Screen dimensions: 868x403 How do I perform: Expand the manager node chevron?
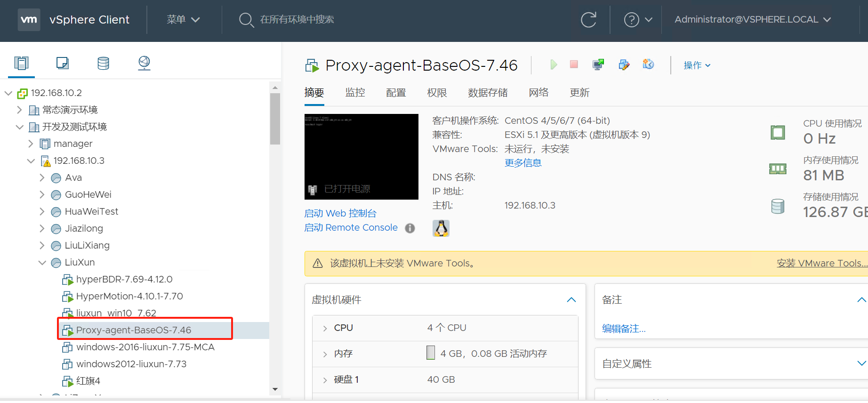coord(31,144)
